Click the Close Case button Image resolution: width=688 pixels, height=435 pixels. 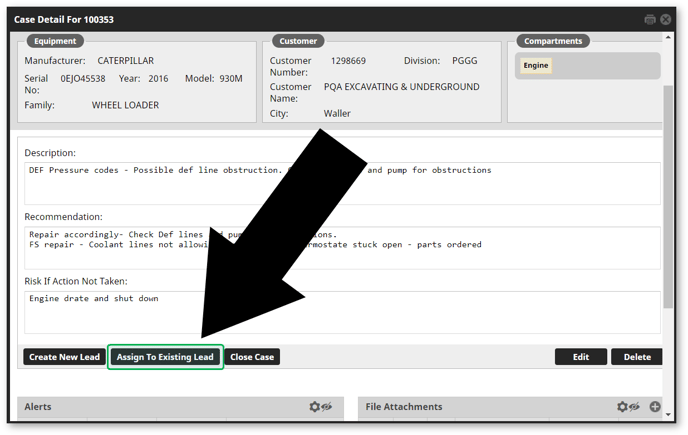click(x=251, y=357)
